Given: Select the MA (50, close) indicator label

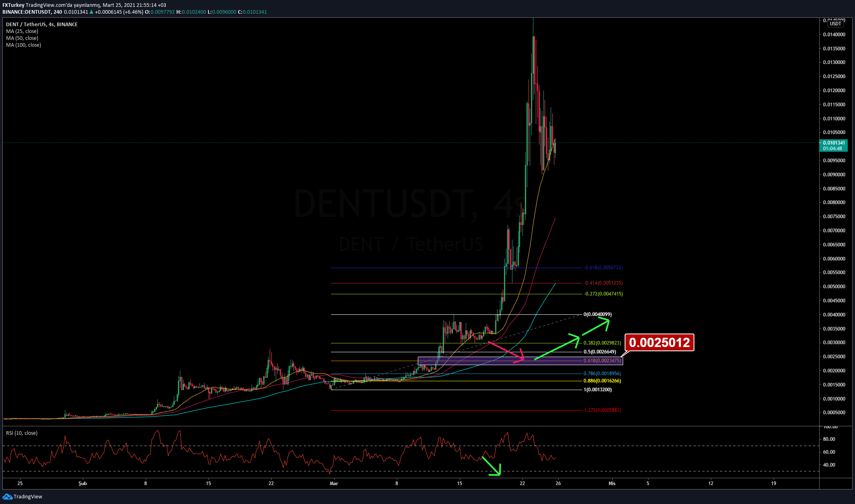Looking at the screenshot, I should pos(22,38).
